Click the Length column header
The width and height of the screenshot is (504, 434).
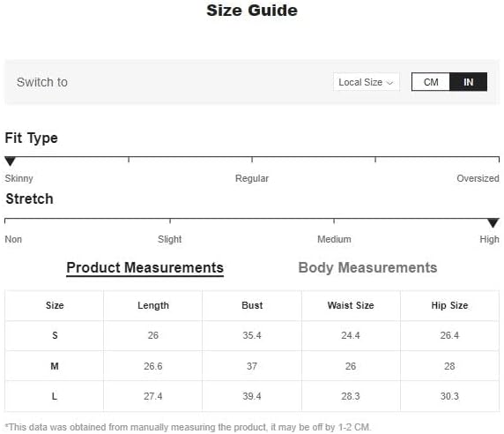tap(153, 305)
